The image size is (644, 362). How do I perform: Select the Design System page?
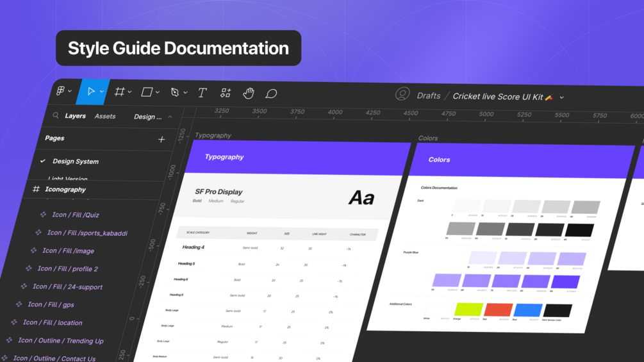[76, 161]
